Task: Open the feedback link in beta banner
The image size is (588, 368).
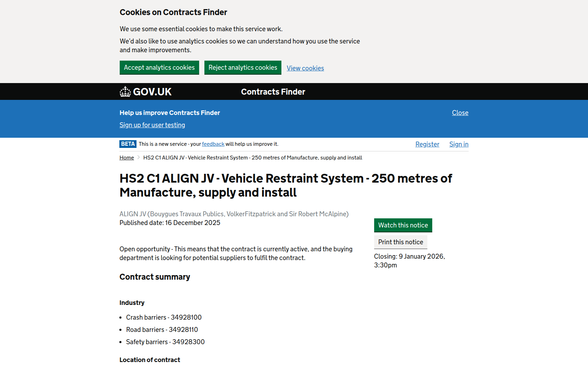Action: point(213,144)
